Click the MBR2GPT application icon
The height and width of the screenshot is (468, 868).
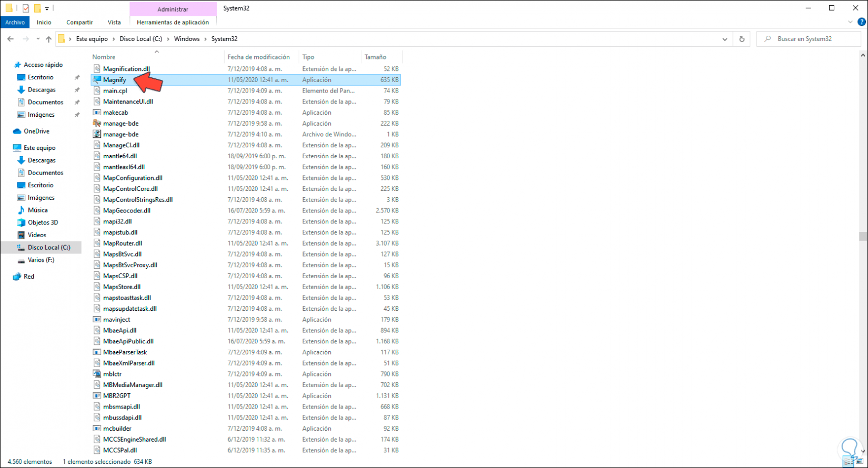tap(97, 396)
